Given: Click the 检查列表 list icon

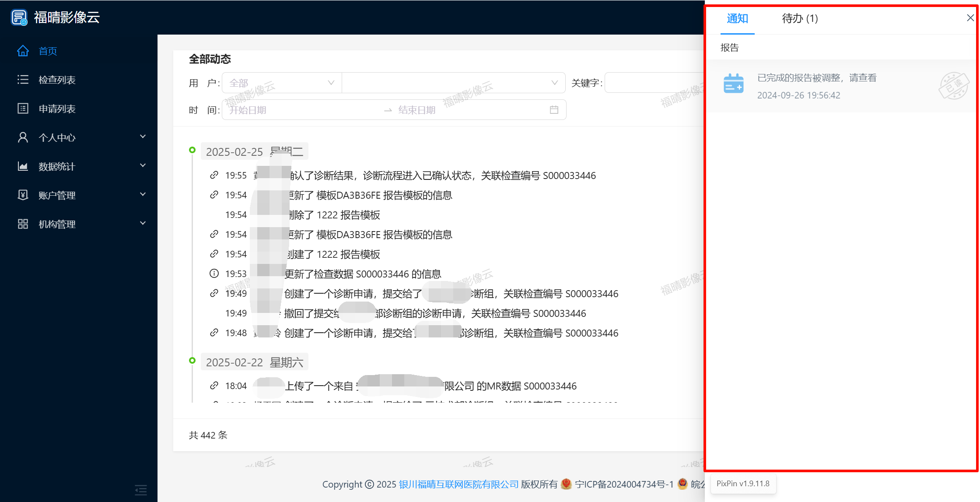Looking at the screenshot, I should [x=23, y=80].
